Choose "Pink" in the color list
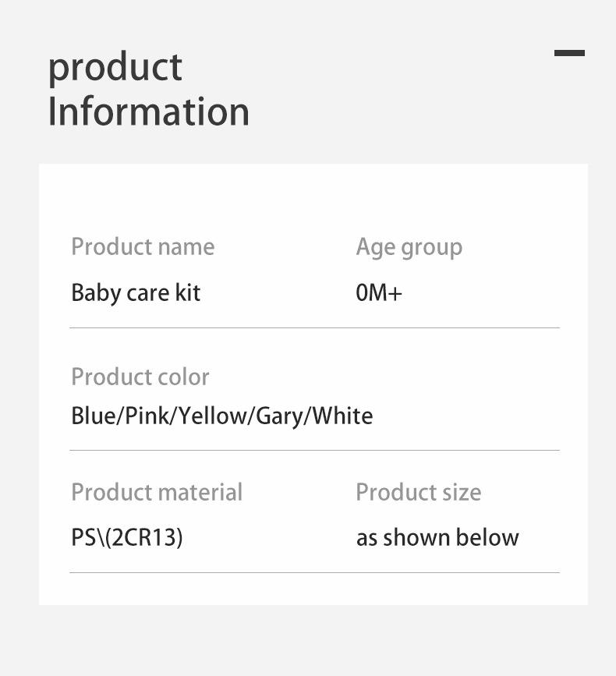This screenshot has width=616, height=676. pyautogui.click(x=146, y=416)
